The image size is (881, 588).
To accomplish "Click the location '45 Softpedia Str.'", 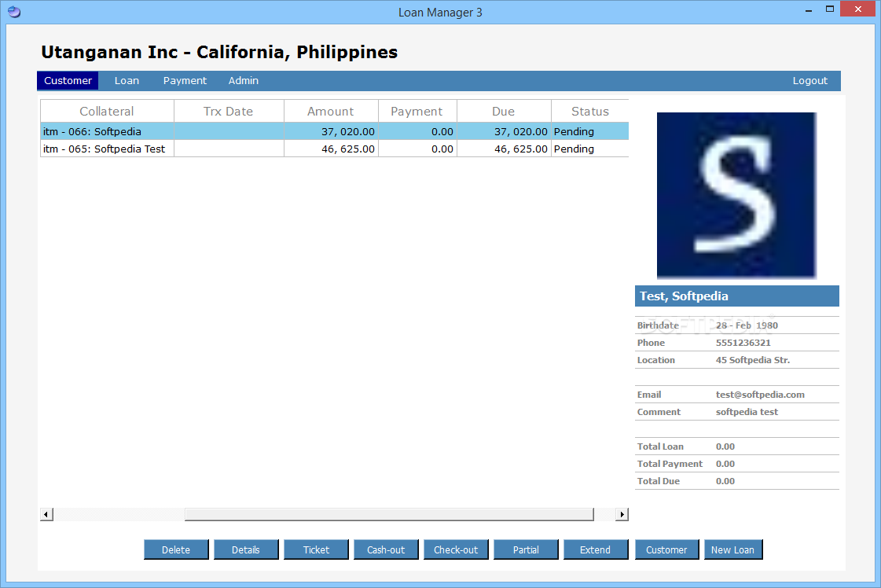I will pos(752,360).
